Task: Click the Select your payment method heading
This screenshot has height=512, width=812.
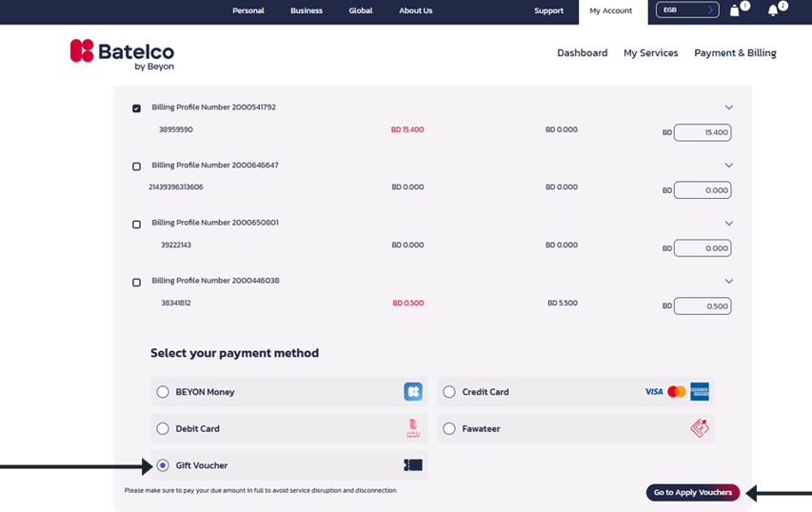Action: coord(234,353)
